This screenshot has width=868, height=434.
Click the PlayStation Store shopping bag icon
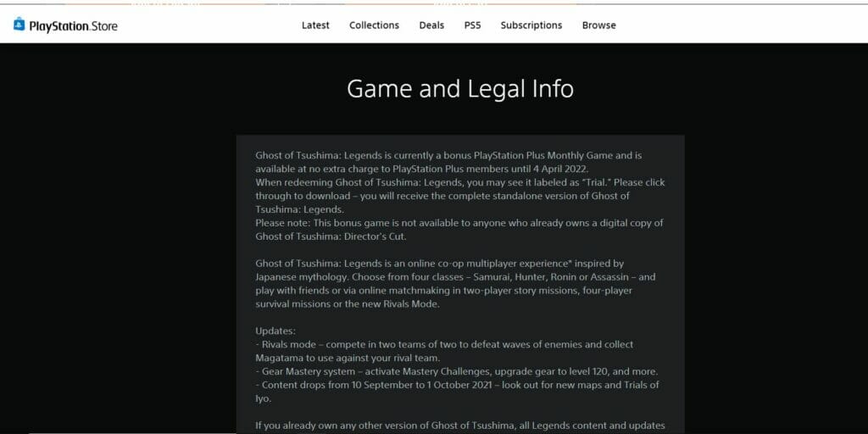point(19,25)
